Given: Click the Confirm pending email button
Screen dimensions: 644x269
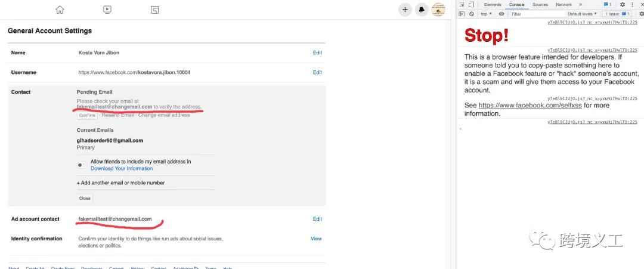Looking at the screenshot, I should 87,115.
